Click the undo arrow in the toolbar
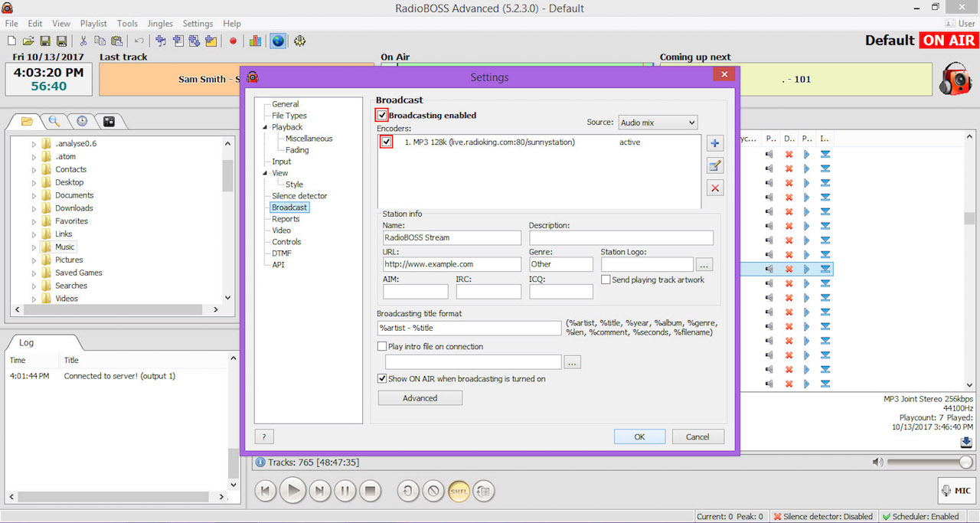The image size is (980, 523). point(139,41)
